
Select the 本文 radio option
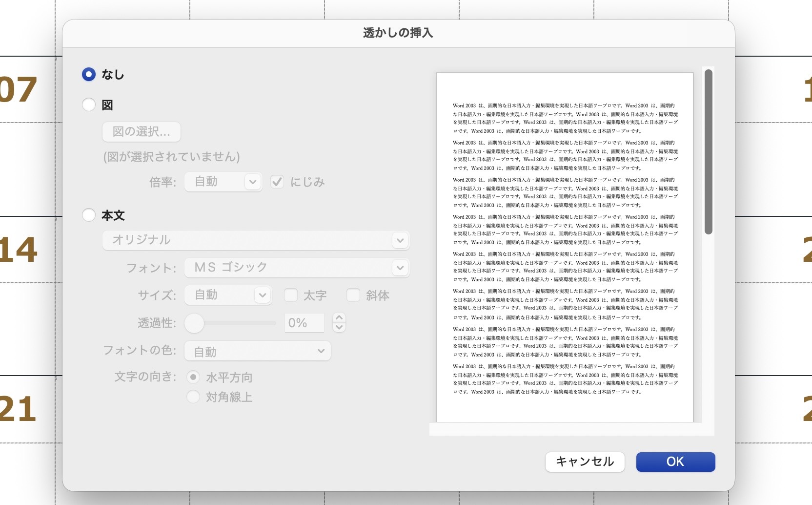click(x=89, y=215)
